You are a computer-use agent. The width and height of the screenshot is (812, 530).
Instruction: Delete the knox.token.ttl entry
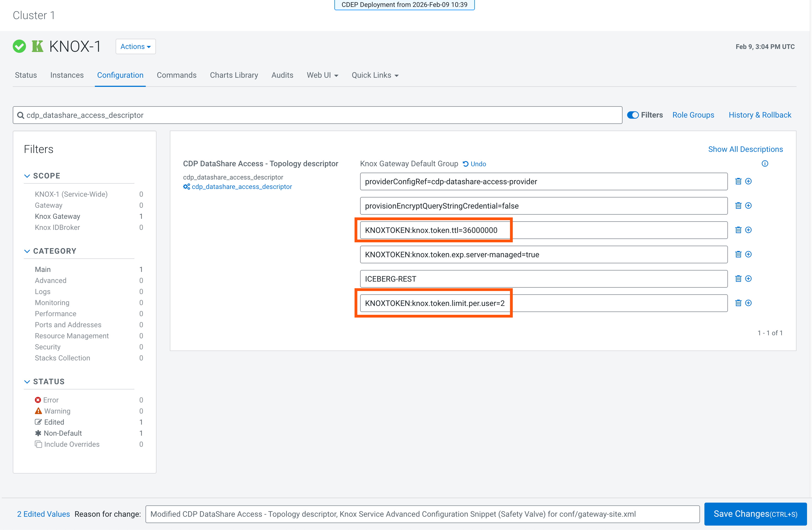tap(738, 230)
